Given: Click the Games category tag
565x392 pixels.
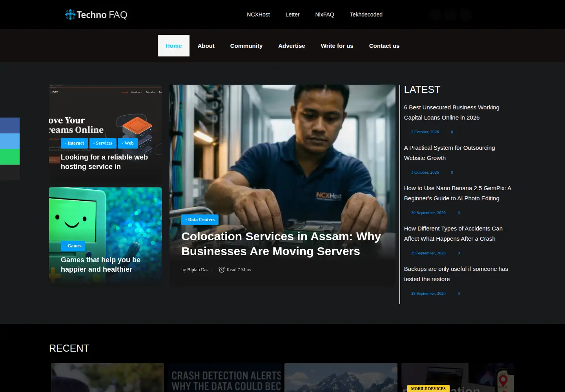Looking at the screenshot, I should (x=73, y=246).
